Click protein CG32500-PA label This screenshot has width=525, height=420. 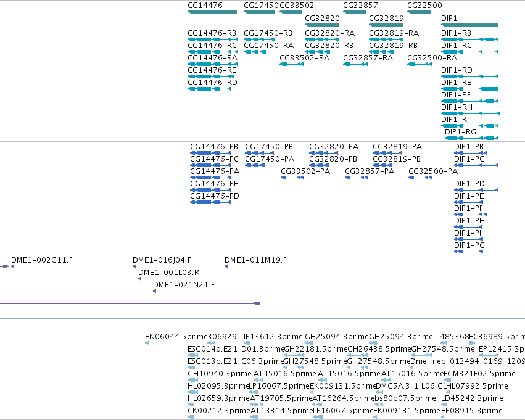433,171
